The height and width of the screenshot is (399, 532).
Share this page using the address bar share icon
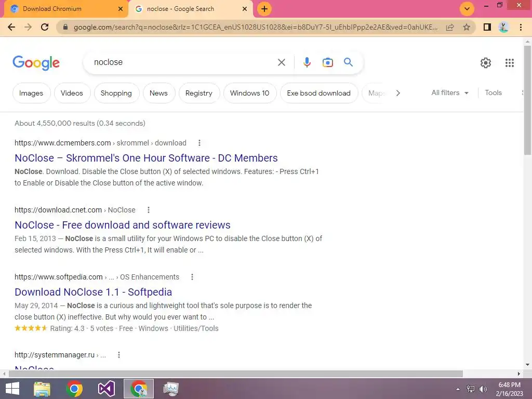[450, 27]
